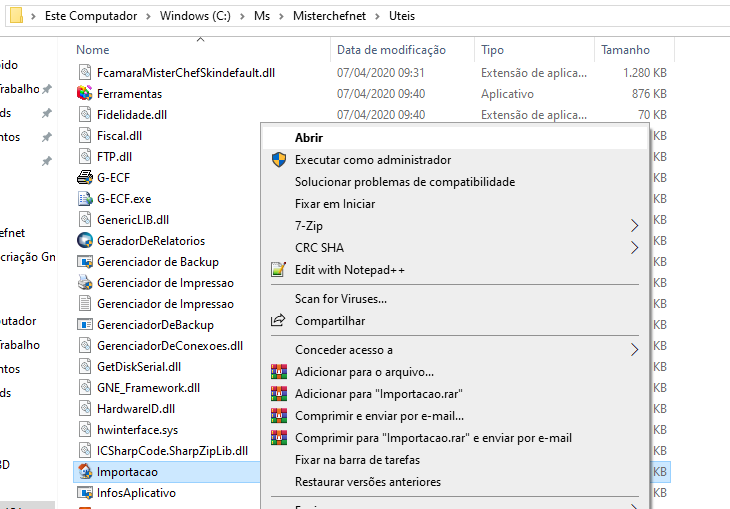
Task: Go to Misterchefnet folder in address bar
Action: pos(329,16)
